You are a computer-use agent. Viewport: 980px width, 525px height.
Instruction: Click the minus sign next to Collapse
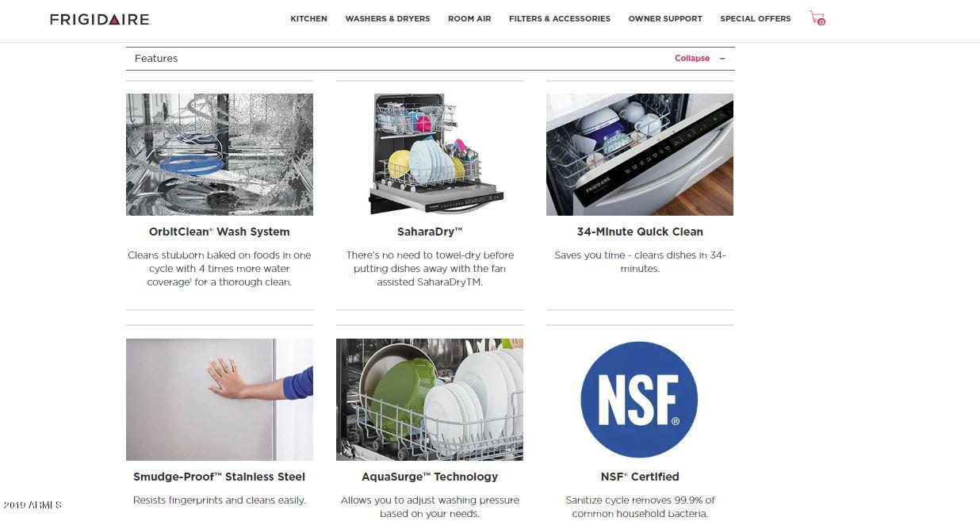click(722, 59)
